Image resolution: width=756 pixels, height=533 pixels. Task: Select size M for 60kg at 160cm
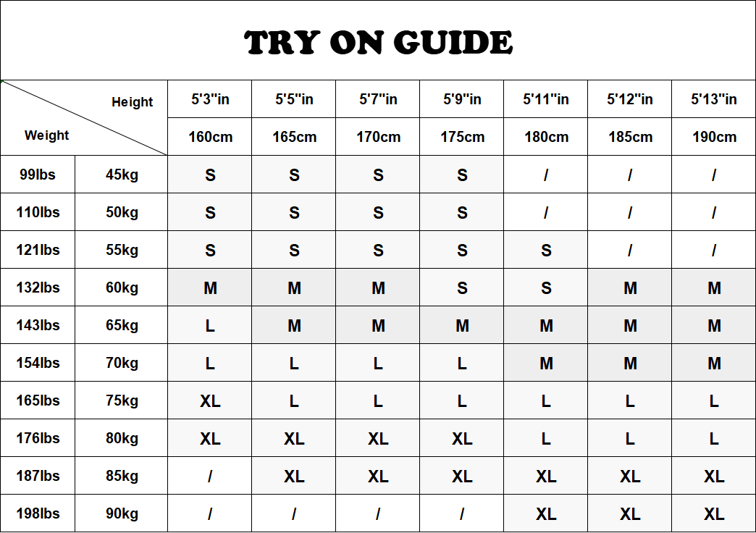tap(210, 288)
